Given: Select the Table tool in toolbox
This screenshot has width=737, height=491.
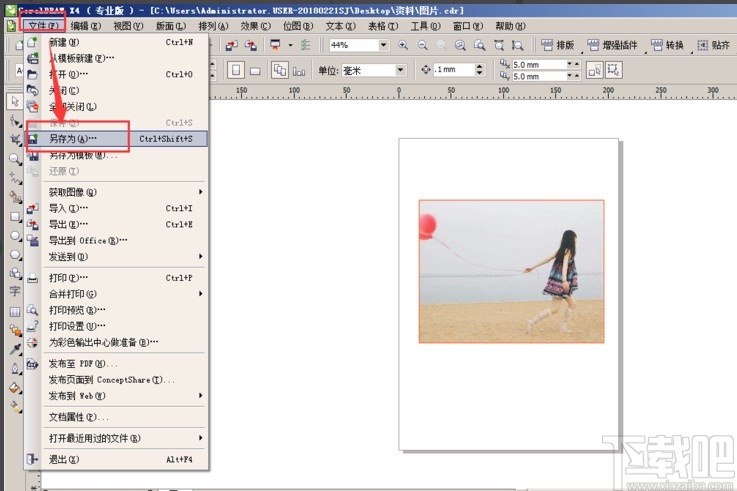Looking at the screenshot, I should 15,311.
